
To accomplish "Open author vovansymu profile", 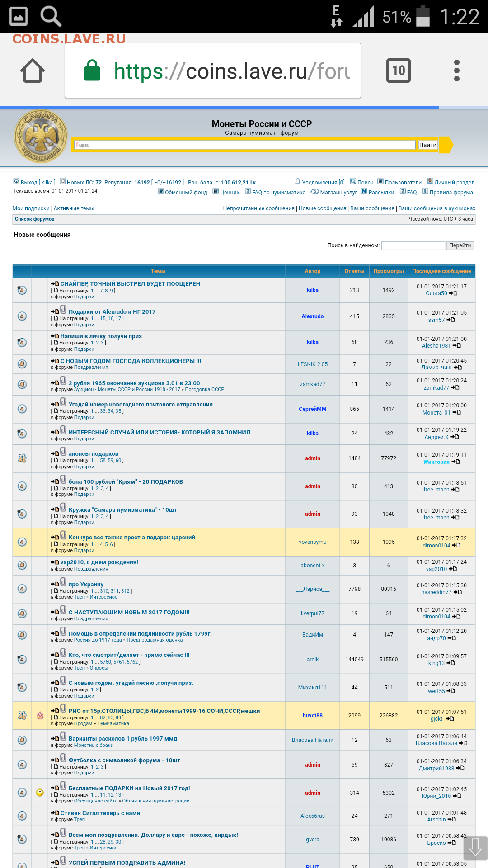I will [313, 542].
